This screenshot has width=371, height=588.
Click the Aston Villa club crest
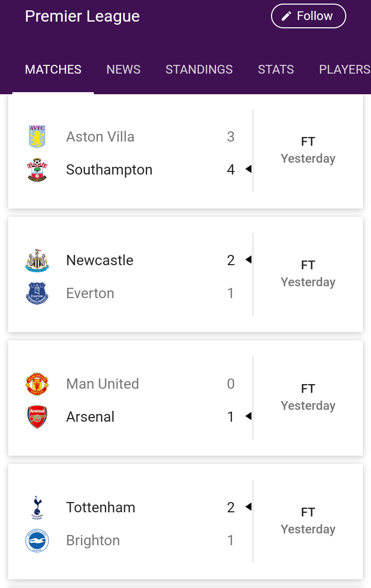pos(37,136)
